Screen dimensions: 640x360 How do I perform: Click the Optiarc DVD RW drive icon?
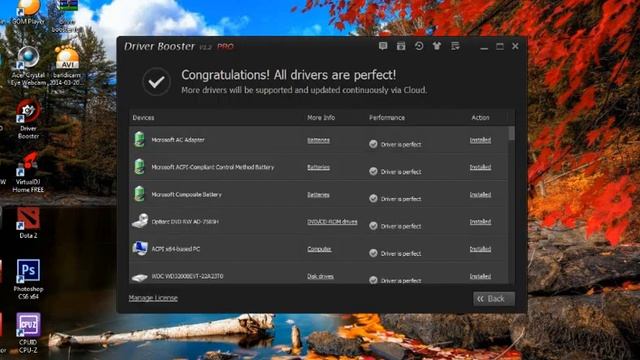click(x=140, y=221)
